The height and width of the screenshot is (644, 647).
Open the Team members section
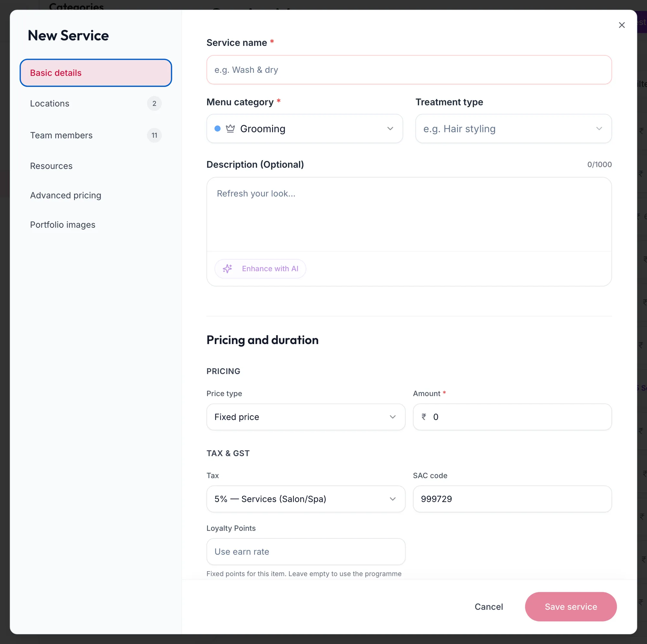point(96,135)
